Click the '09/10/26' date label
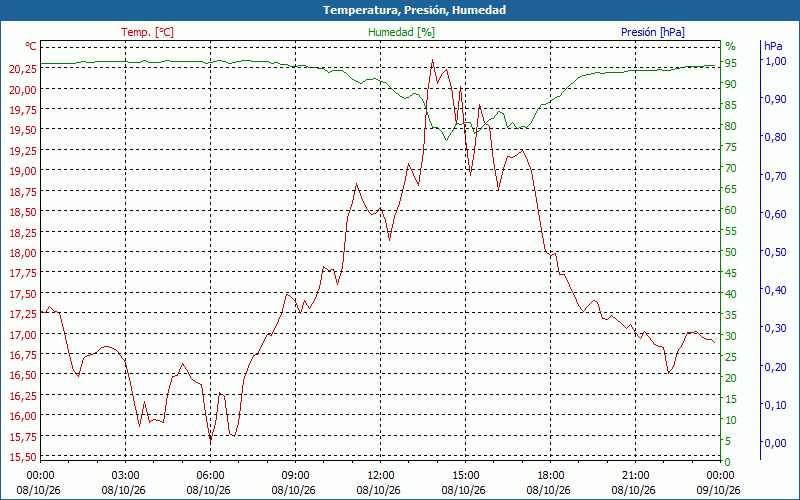The height and width of the screenshot is (500, 800). pyautogui.click(x=719, y=490)
